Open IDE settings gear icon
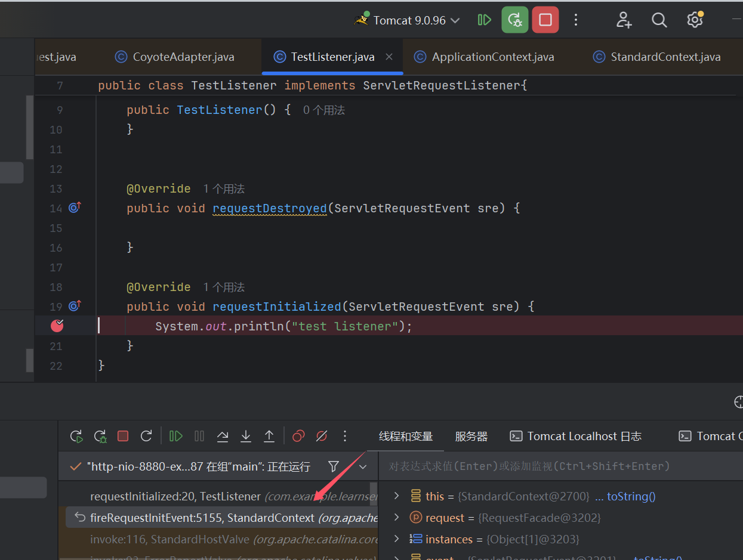The height and width of the screenshot is (560, 743). coord(695,20)
